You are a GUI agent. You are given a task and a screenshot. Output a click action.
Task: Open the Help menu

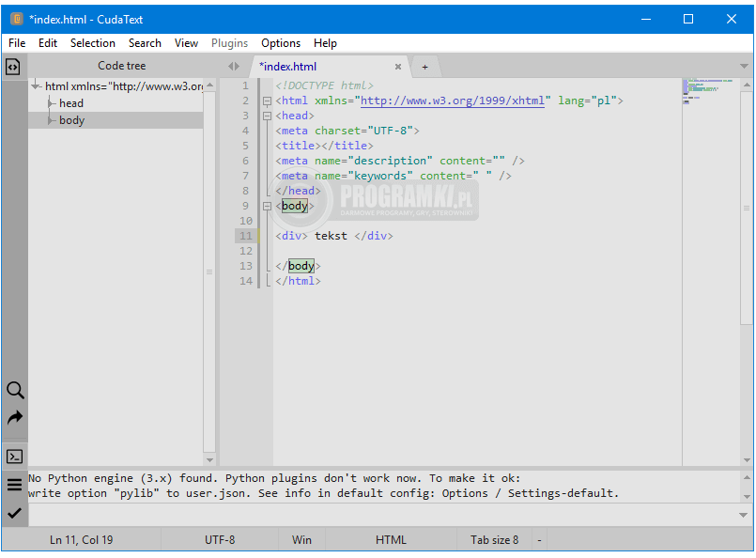pyautogui.click(x=325, y=43)
